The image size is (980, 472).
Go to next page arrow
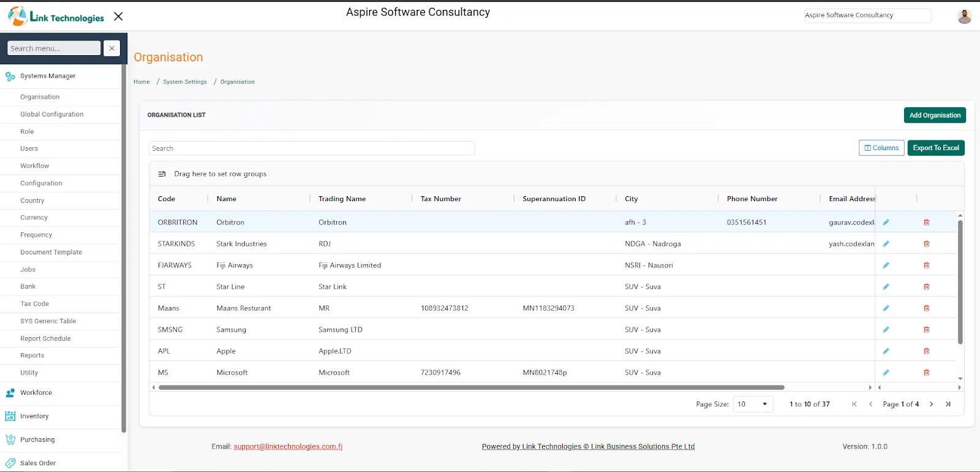(932, 404)
